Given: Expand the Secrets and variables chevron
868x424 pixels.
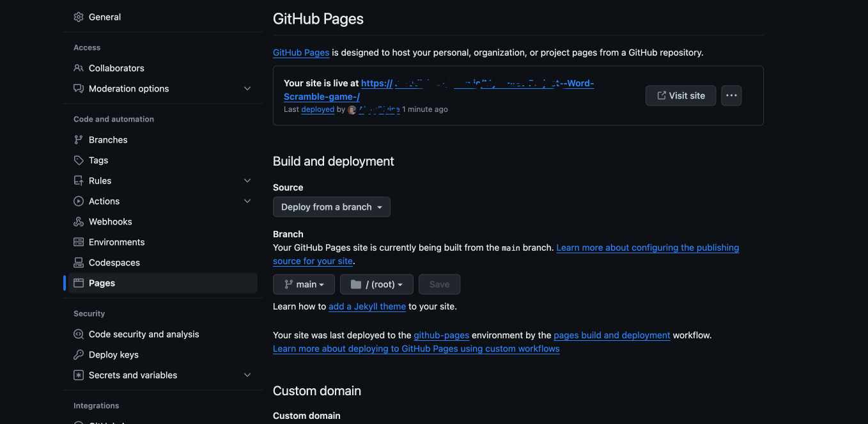Looking at the screenshot, I should [247, 375].
